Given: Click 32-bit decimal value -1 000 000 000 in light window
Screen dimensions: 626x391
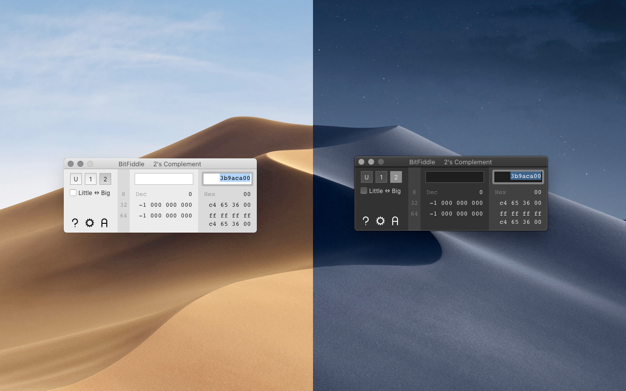Looking at the screenshot, I should click(x=165, y=205).
